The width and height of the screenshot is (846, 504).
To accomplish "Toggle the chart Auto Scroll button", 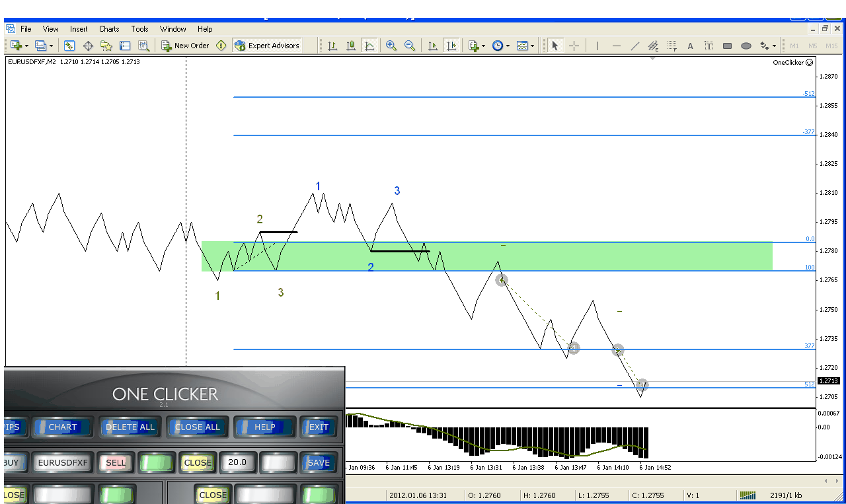I will [433, 46].
